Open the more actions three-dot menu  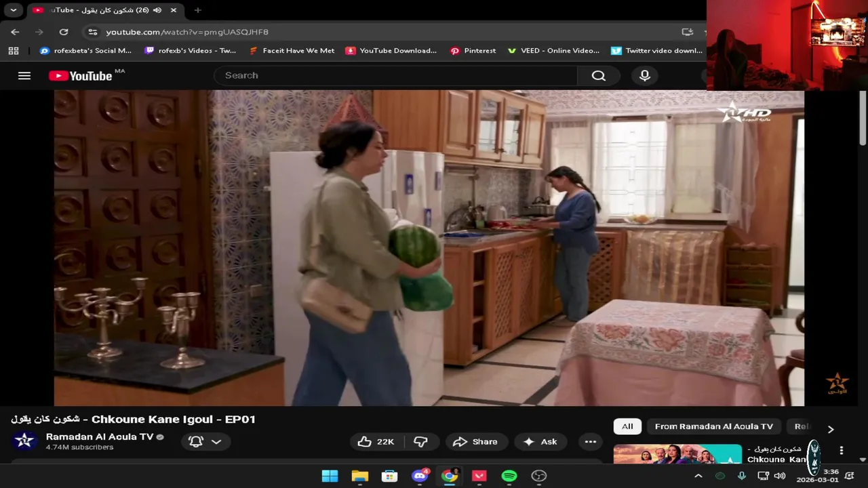[591, 441]
